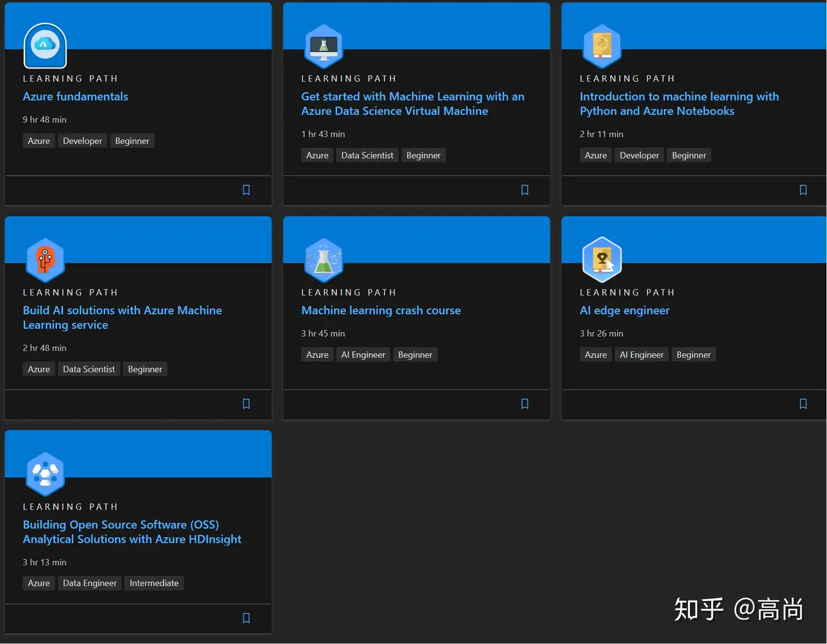Screen dimensions: 827x644
Task: Click Beginner tag on Data Science Virtual Machine card
Action: click(x=424, y=155)
